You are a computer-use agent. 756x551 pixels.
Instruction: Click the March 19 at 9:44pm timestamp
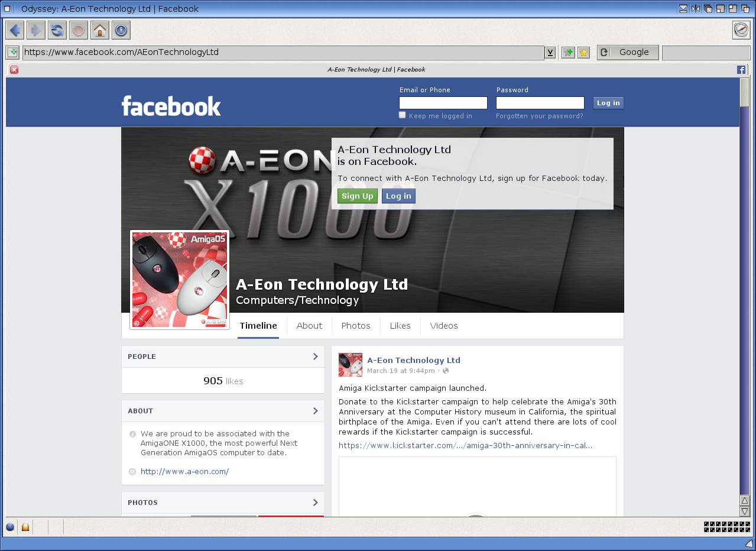(401, 371)
